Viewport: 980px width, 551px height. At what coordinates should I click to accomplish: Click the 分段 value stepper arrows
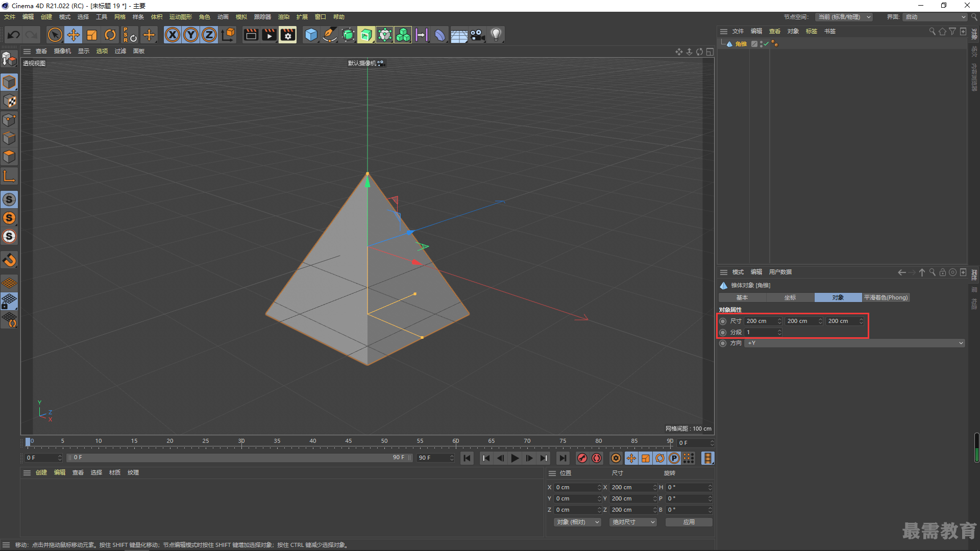(779, 333)
